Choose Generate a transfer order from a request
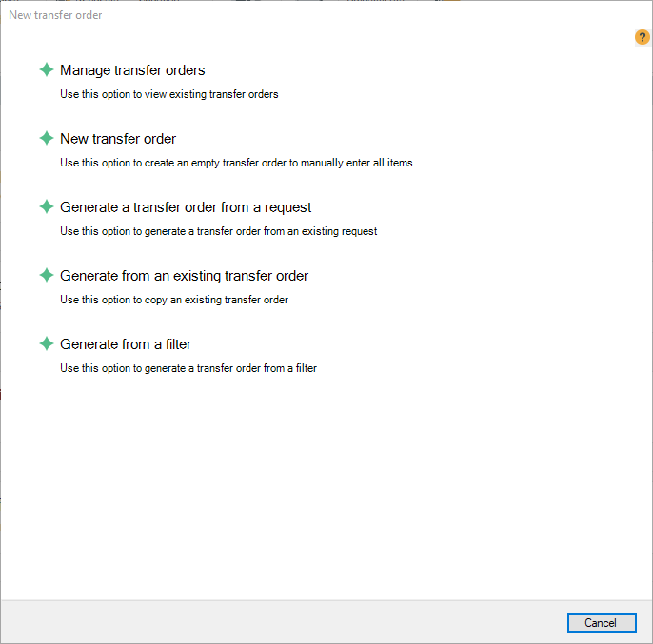Image resolution: width=653 pixels, height=644 pixels. tap(186, 207)
